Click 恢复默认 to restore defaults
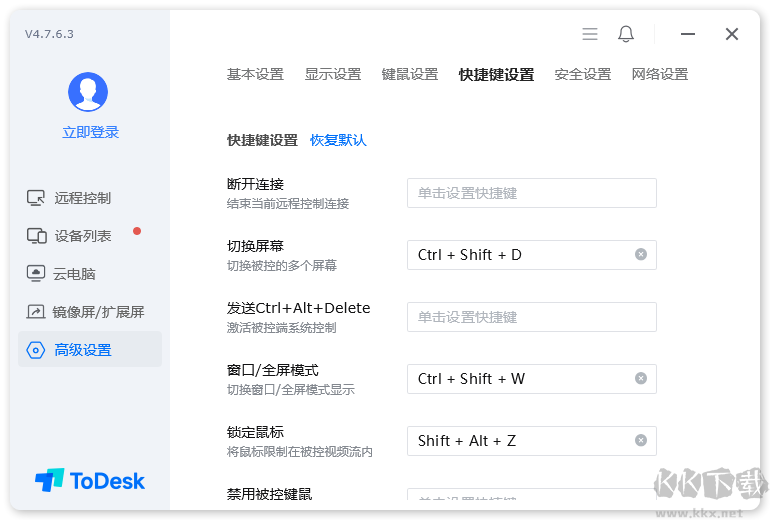This screenshot has height=520, width=770. [x=338, y=140]
